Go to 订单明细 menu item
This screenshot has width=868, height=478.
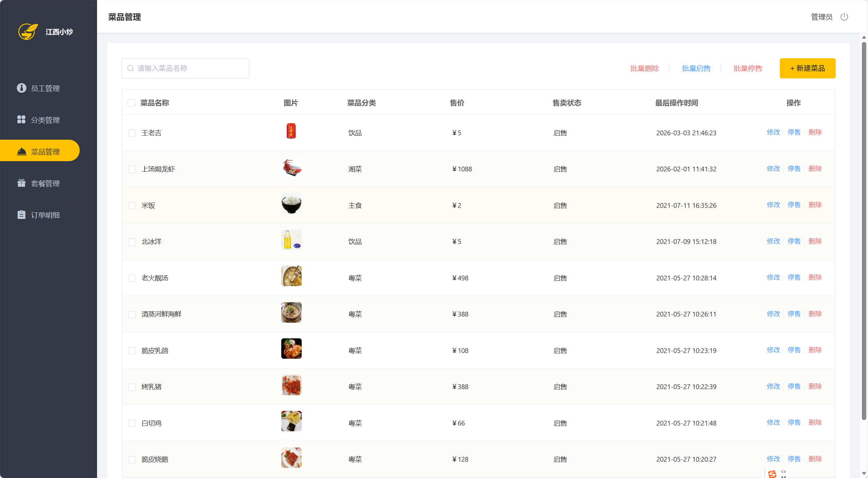click(x=45, y=215)
